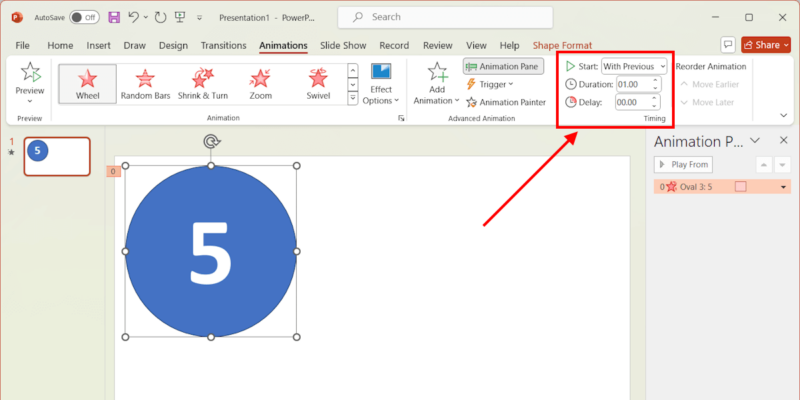This screenshot has height=400, width=800.
Task: Select the blue circle shape with 5
Action: [211, 251]
